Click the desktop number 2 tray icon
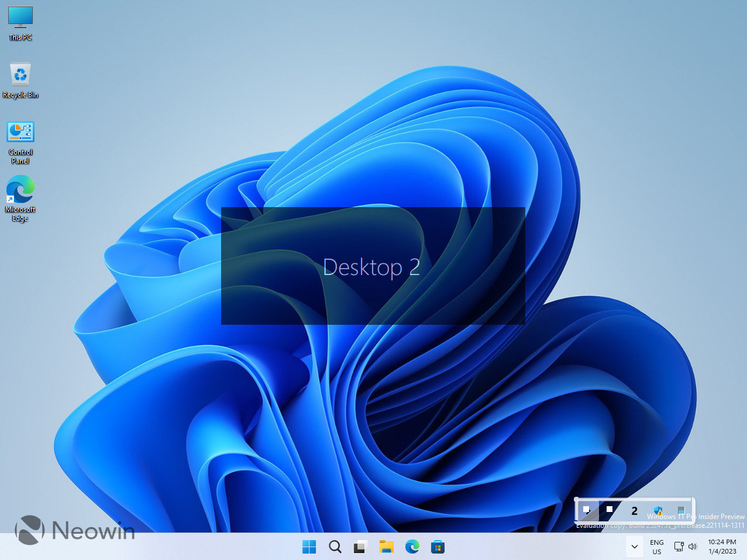The height and width of the screenshot is (560, 747). pos(634,510)
